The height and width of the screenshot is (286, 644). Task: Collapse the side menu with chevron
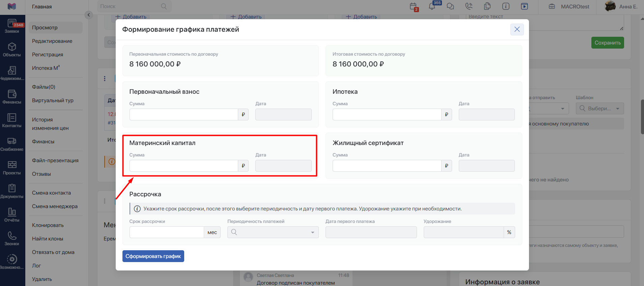point(88,15)
